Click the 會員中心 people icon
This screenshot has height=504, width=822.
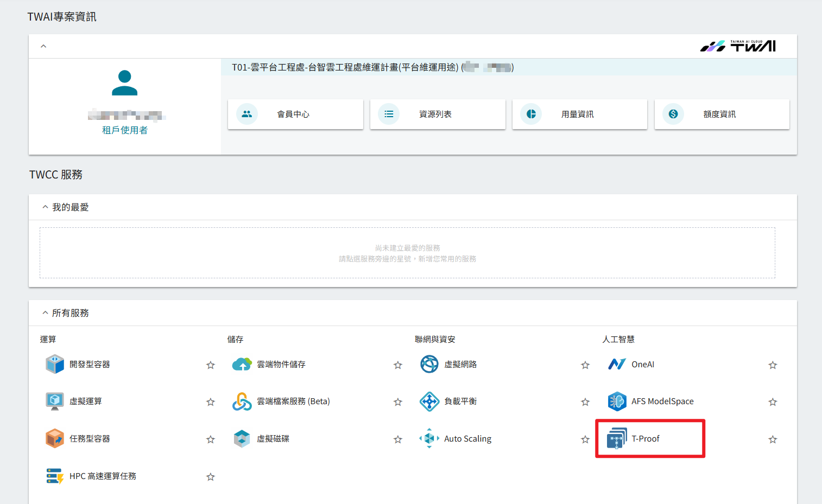pos(247,114)
